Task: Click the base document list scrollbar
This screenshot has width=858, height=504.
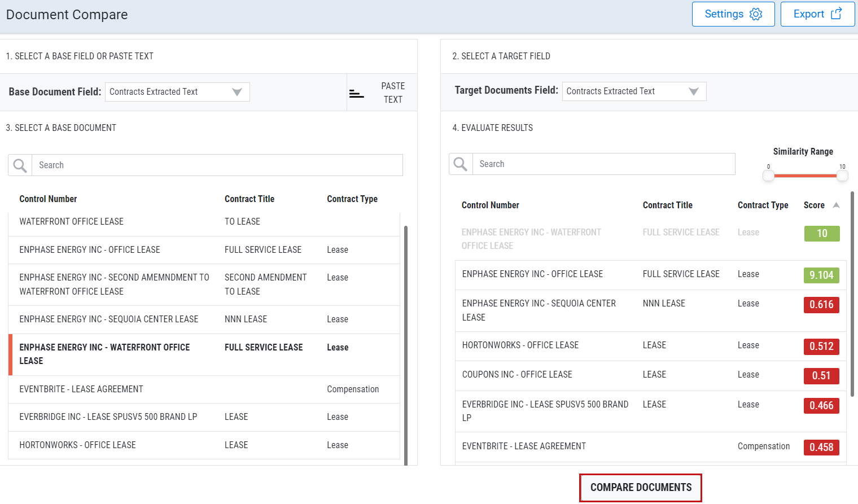Action: pos(406,344)
